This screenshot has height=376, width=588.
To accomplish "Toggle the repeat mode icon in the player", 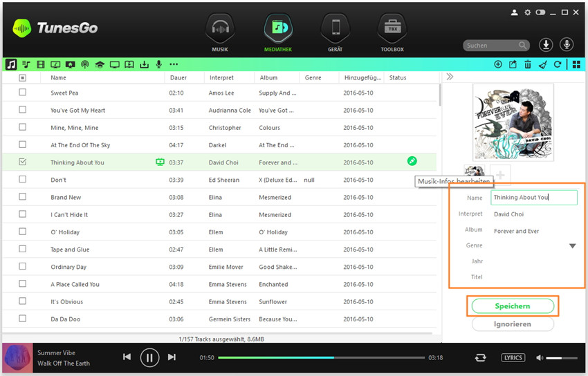I will click(x=480, y=357).
